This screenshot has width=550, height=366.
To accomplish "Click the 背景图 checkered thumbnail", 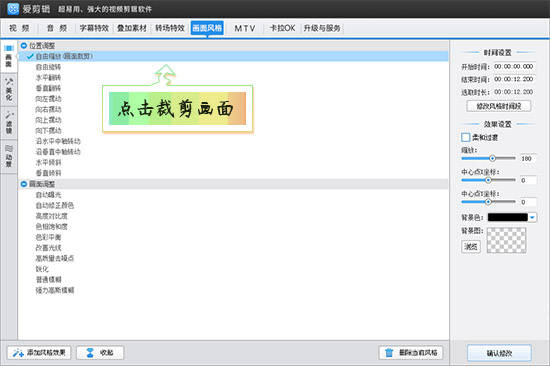I will 507,240.
